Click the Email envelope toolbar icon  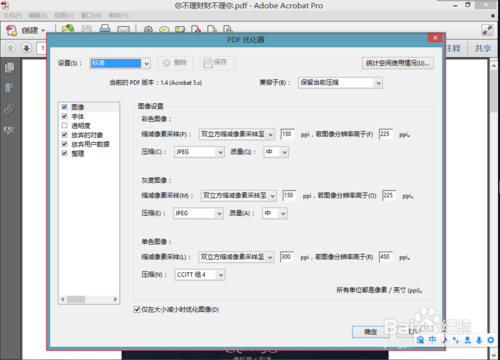[123, 30]
